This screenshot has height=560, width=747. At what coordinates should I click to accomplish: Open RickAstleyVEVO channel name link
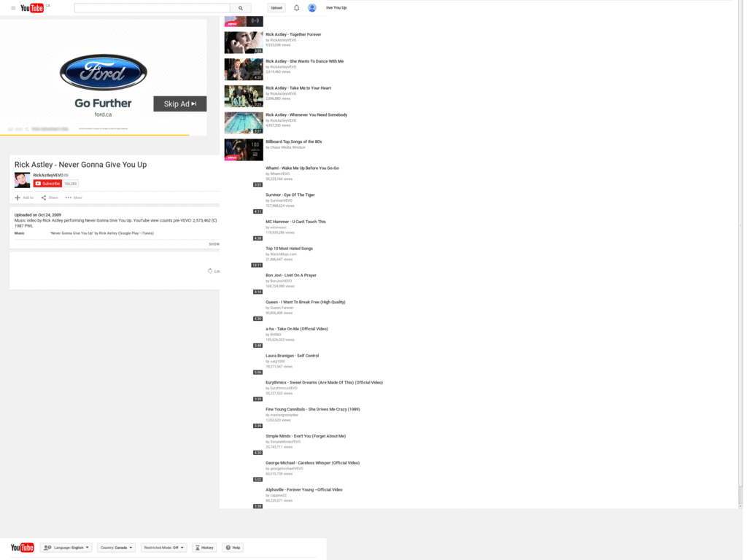48,175
